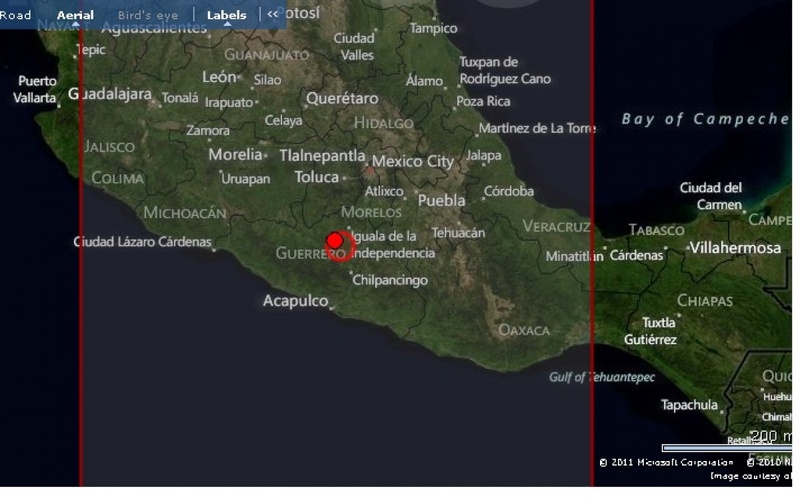
Task: Click the Ciudad Lázaro Cárdenas label
Action: pyautogui.click(x=143, y=242)
